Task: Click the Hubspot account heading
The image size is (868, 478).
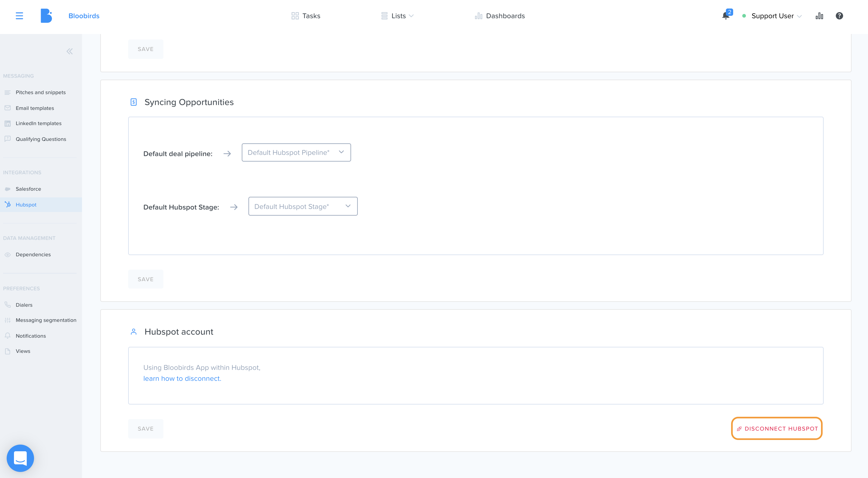Action: pos(179,332)
